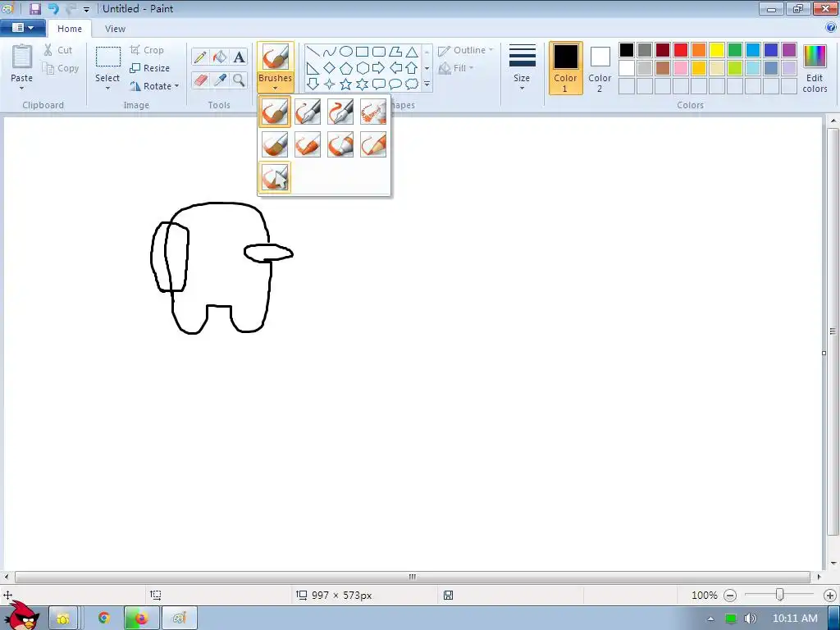The height and width of the screenshot is (630, 840).
Task: Click the horizontal scrollbar
Action: pos(413,577)
